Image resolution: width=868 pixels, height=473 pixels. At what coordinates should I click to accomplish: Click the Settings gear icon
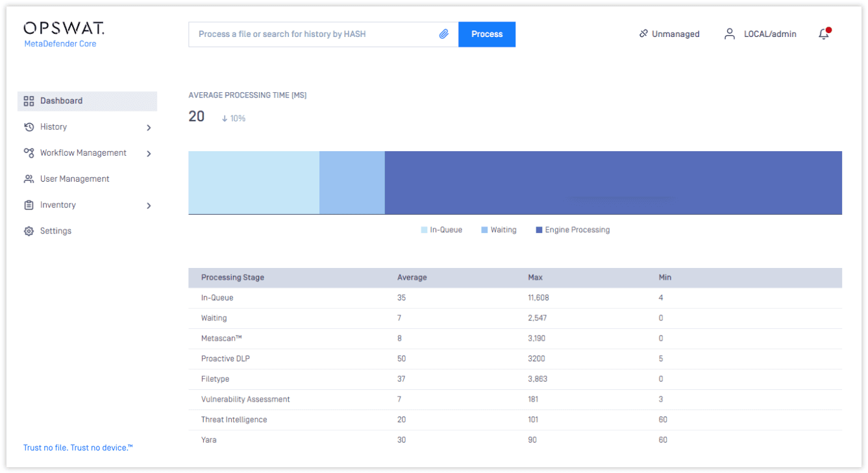pos(29,231)
